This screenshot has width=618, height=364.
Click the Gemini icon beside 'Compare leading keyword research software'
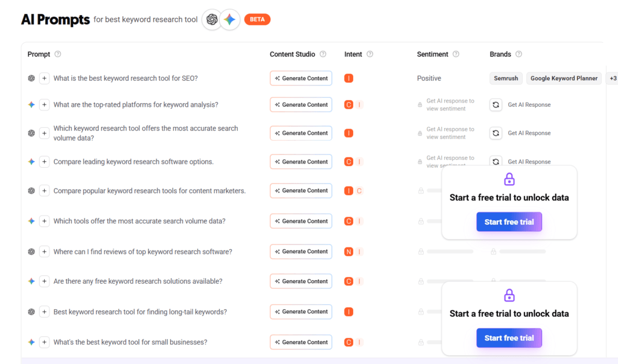tap(31, 162)
